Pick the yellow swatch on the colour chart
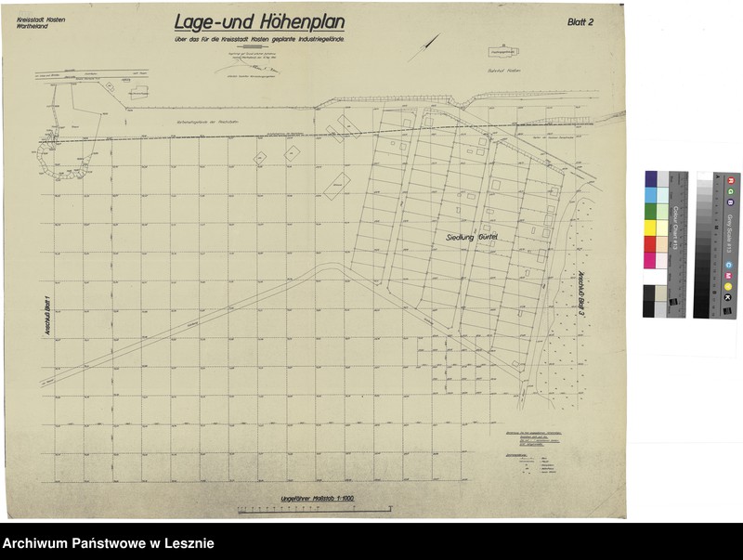This screenshot has height=560, width=743. tap(650, 228)
